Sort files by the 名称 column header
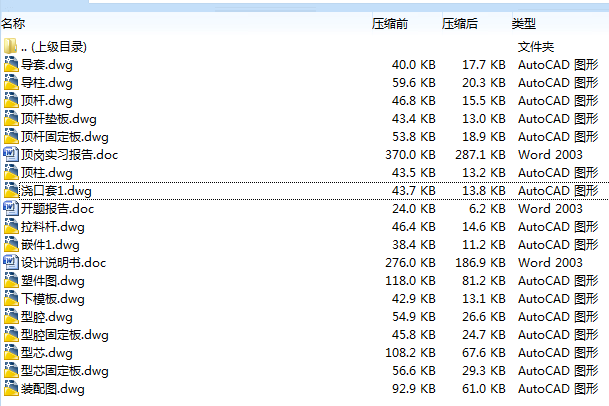 click(13, 24)
